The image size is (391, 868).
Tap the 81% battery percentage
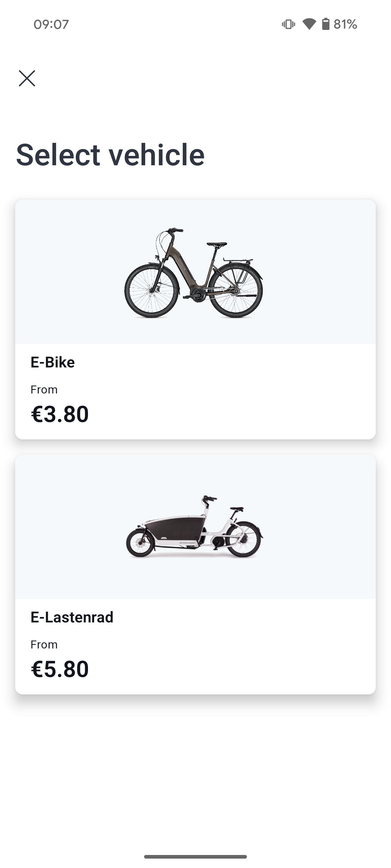345,24
